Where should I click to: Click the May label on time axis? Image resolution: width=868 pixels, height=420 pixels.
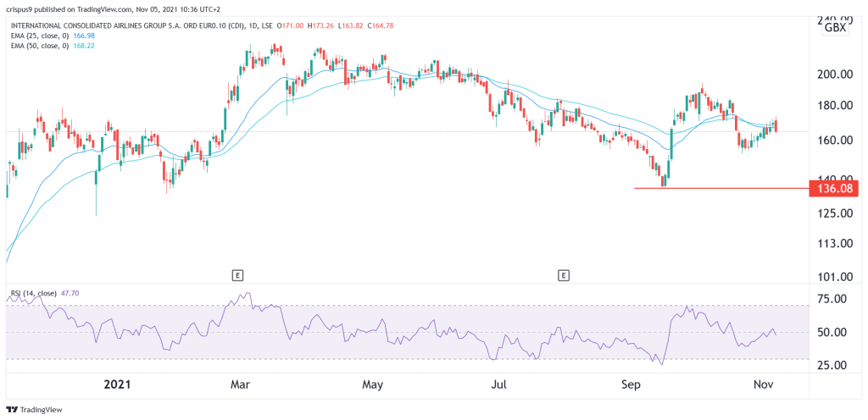[x=374, y=384]
